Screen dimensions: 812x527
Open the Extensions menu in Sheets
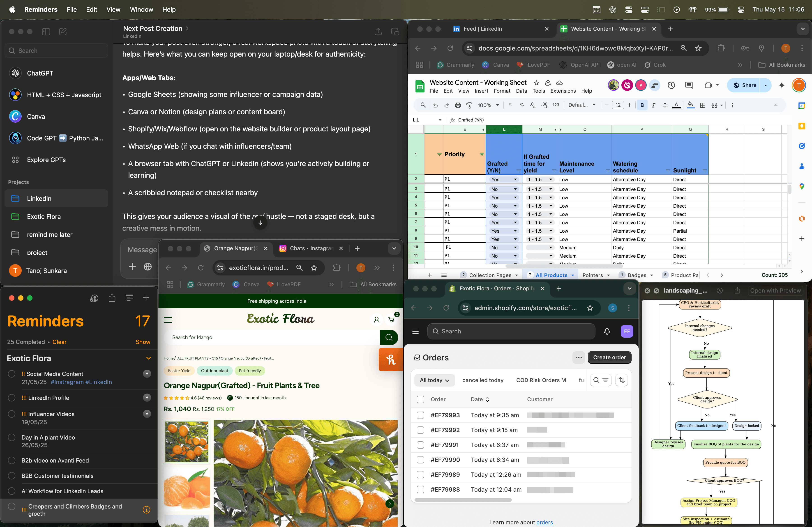[563, 91]
